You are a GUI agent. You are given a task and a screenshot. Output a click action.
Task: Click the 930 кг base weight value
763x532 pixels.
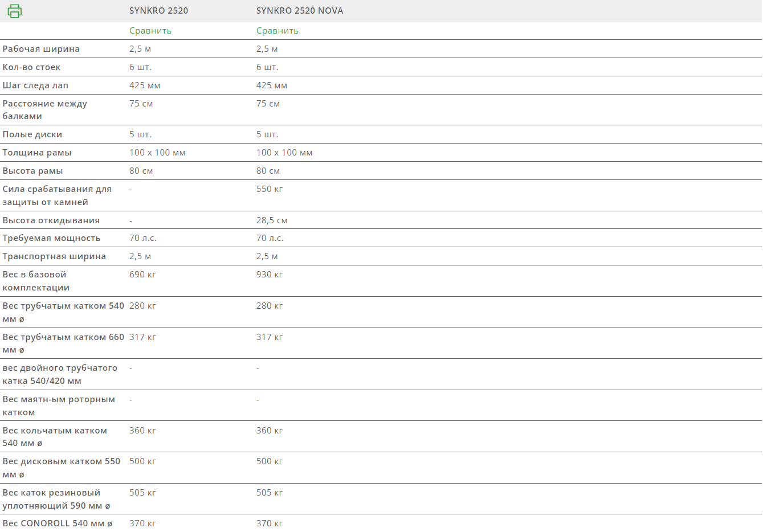click(x=270, y=275)
